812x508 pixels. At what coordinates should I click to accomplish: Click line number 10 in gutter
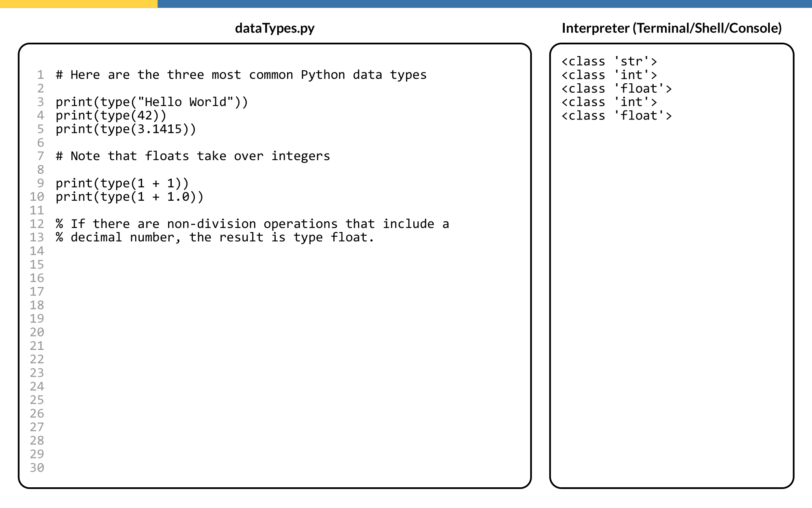[37, 197]
